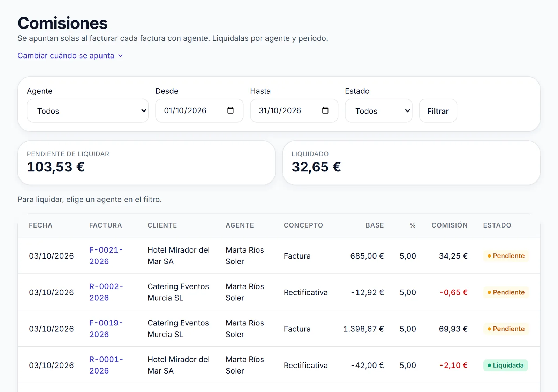Viewport: 558px width, 392px height.
Task: Click the Hasta date 31/10/2026
Action: [280, 110]
